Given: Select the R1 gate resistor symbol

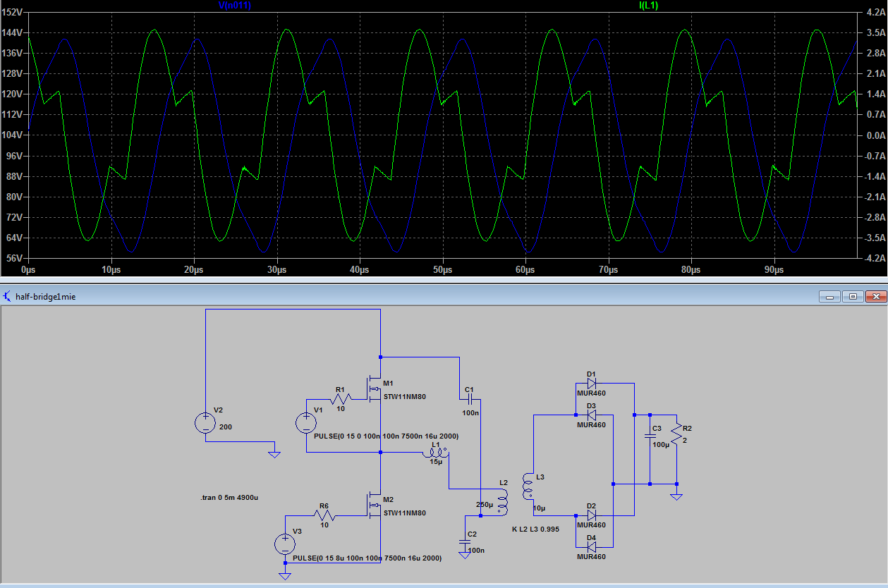Looking at the screenshot, I should [341, 400].
